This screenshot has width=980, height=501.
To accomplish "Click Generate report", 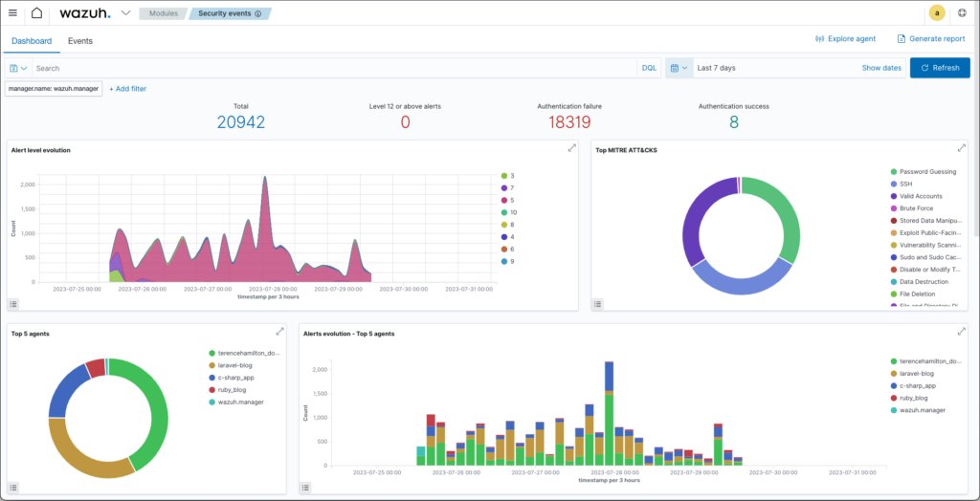I will [931, 39].
